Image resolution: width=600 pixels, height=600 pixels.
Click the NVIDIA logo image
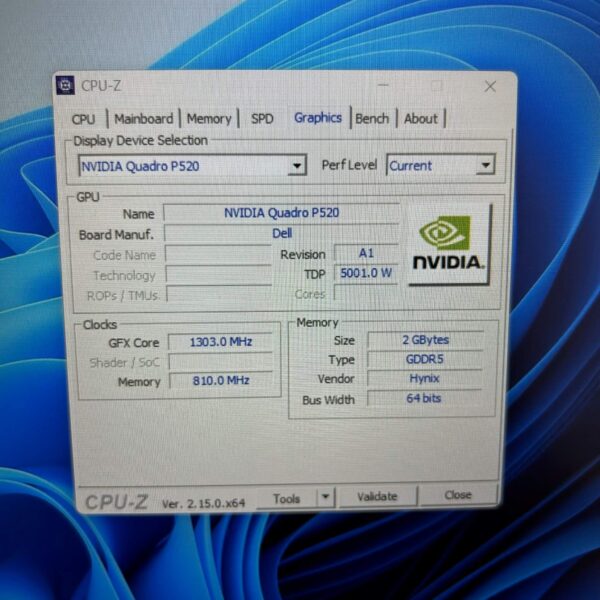pos(448,244)
